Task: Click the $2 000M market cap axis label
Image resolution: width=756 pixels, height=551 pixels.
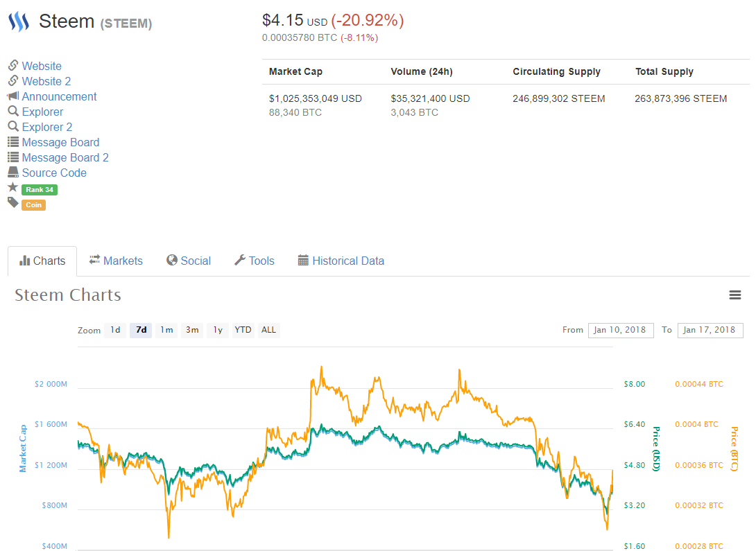Action: pyautogui.click(x=51, y=385)
